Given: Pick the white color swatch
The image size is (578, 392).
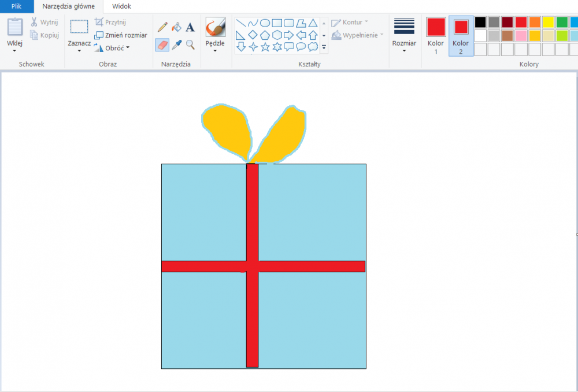Looking at the screenshot, I should click(480, 36).
